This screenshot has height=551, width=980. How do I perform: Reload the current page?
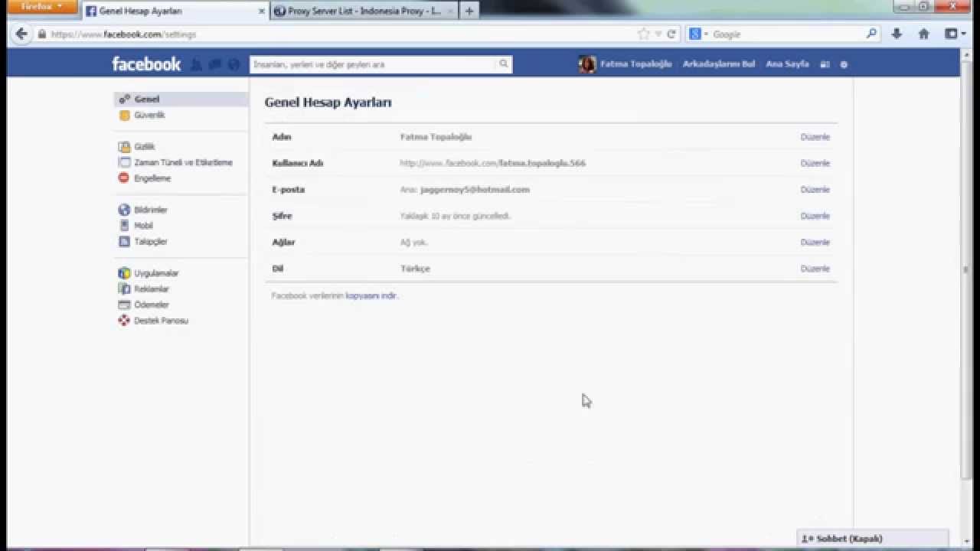tap(671, 34)
